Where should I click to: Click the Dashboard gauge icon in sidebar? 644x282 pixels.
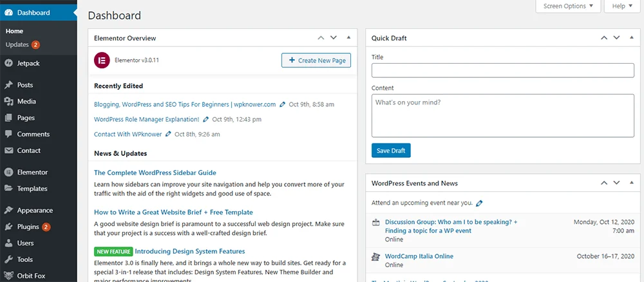[8, 13]
